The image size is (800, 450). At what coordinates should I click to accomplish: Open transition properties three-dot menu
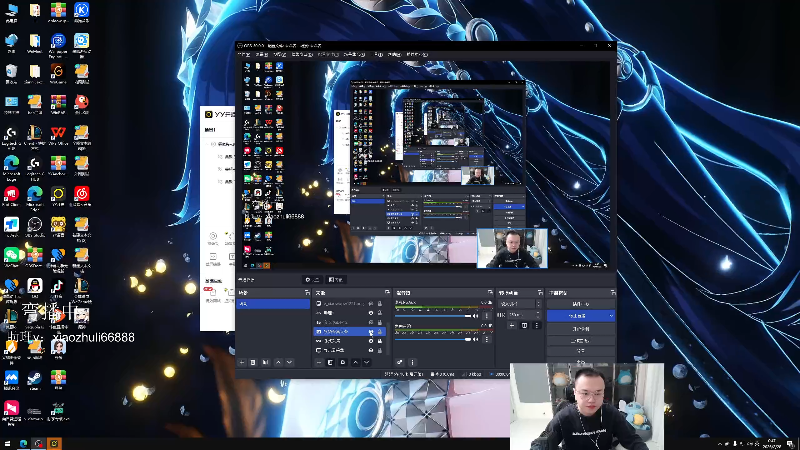point(537,326)
